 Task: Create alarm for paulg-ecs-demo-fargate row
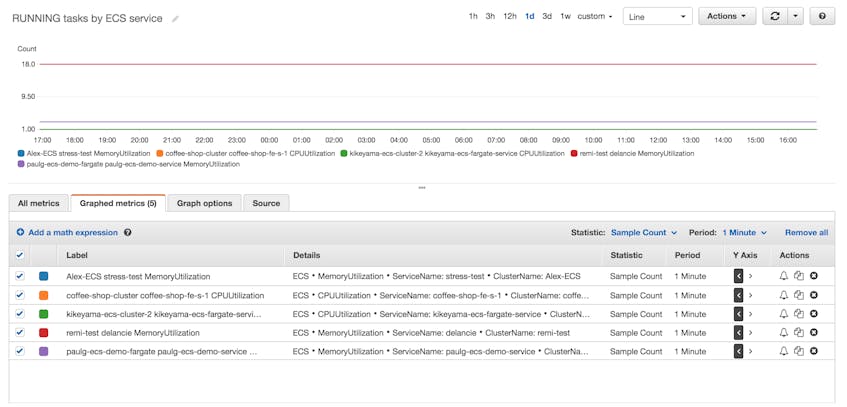pyautogui.click(x=784, y=351)
